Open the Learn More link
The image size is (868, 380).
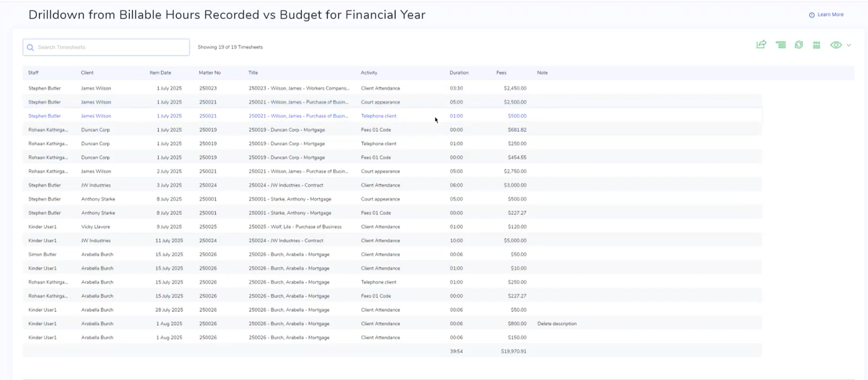pyautogui.click(x=830, y=15)
